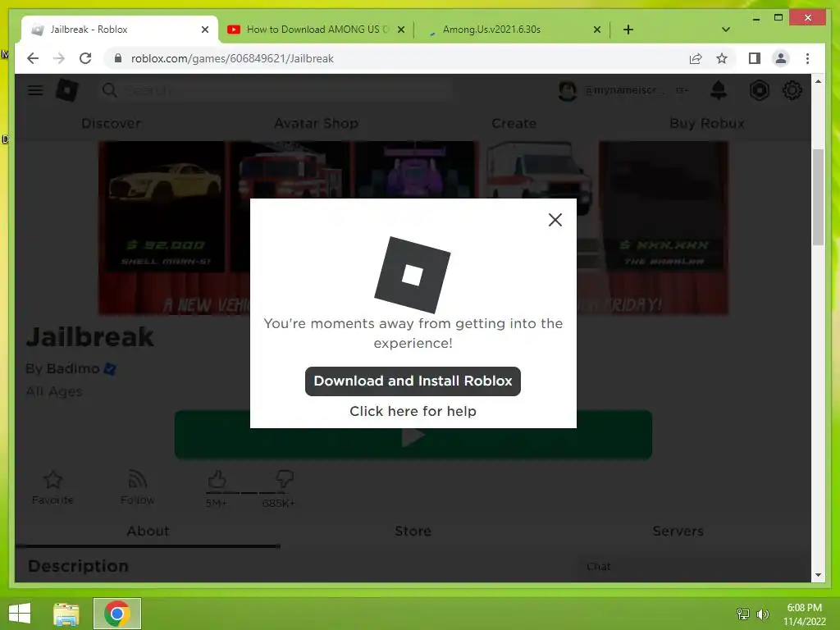Go to Roblox home via logo
The image size is (840, 630).
[x=67, y=90]
